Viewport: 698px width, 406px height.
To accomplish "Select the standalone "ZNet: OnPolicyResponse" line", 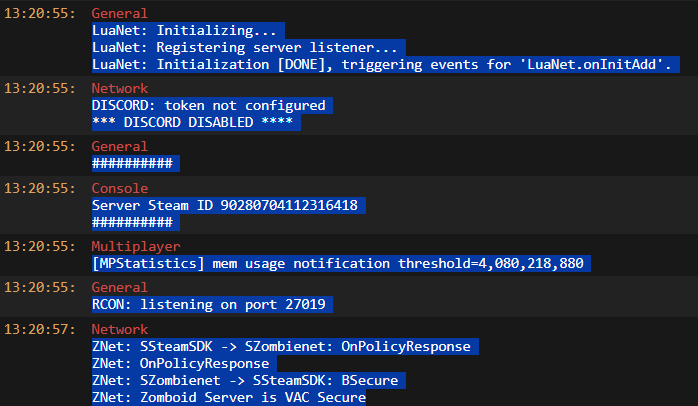I will point(181,363).
